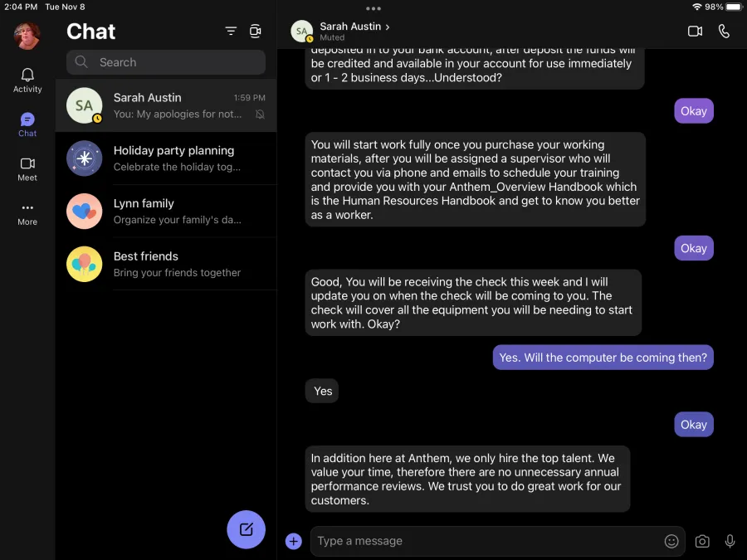The height and width of the screenshot is (560, 747).
Task: Open the plus attachment menu
Action: coord(294,541)
